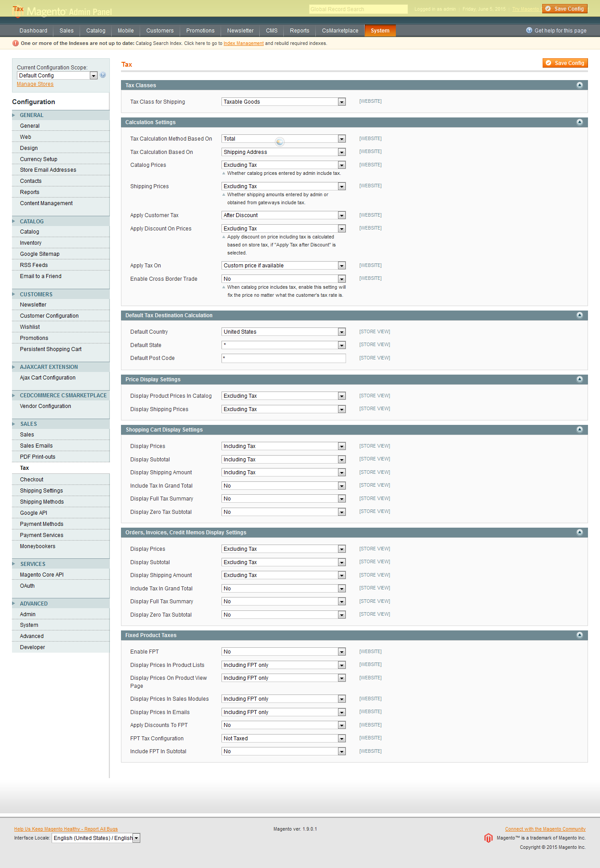
Task: Open Shipping Methods in the sidebar
Action: coord(60,502)
